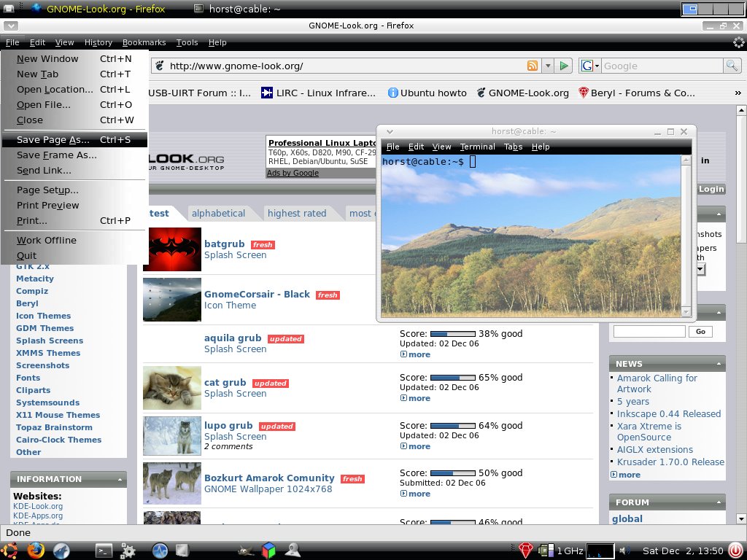Choose Print Preview in File menu
Screen dimensions: 747x560
coord(74,205)
